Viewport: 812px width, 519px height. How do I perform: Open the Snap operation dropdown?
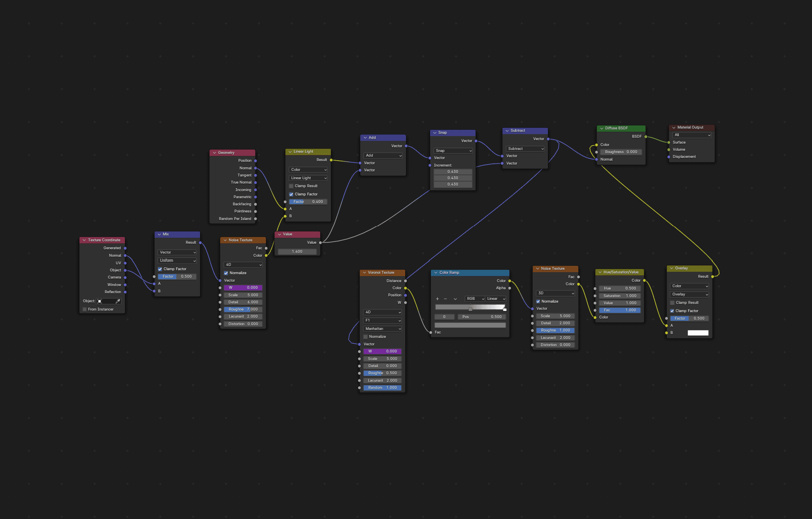(x=453, y=151)
